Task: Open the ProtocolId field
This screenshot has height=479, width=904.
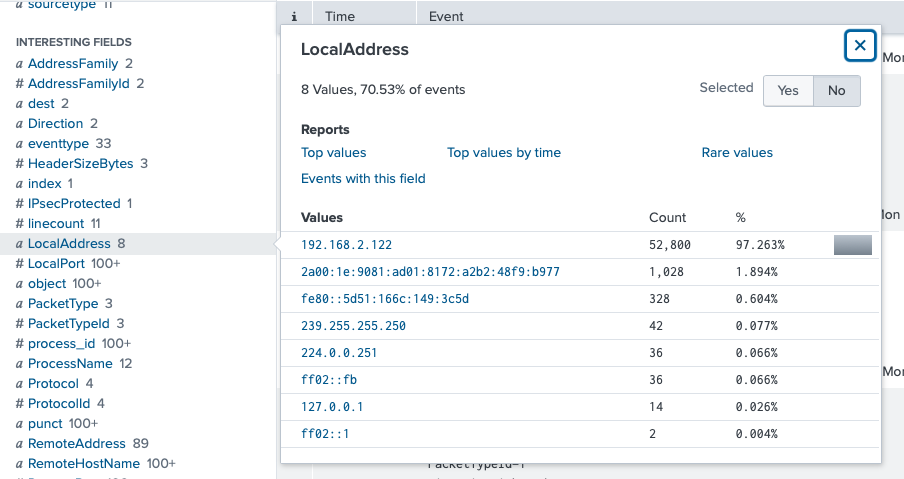Action: (x=59, y=403)
